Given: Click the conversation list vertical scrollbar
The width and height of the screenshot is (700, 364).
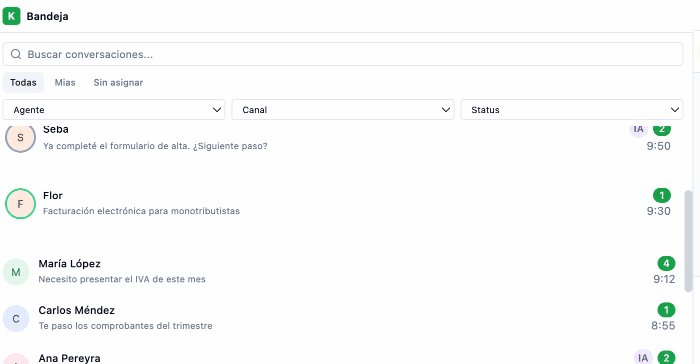Looking at the screenshot, I should [x=688, y=241].
